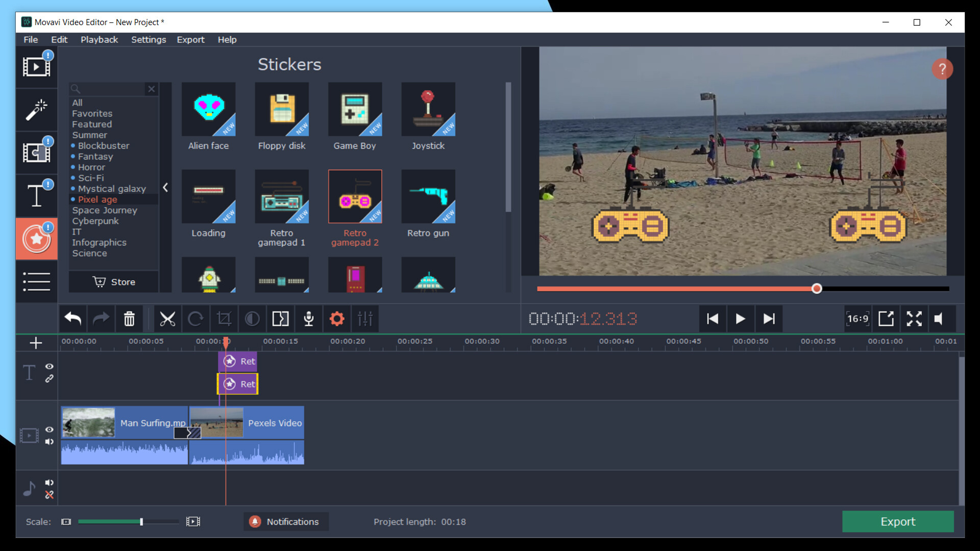Click the Clip Properties sliders icon

point(365,318)
